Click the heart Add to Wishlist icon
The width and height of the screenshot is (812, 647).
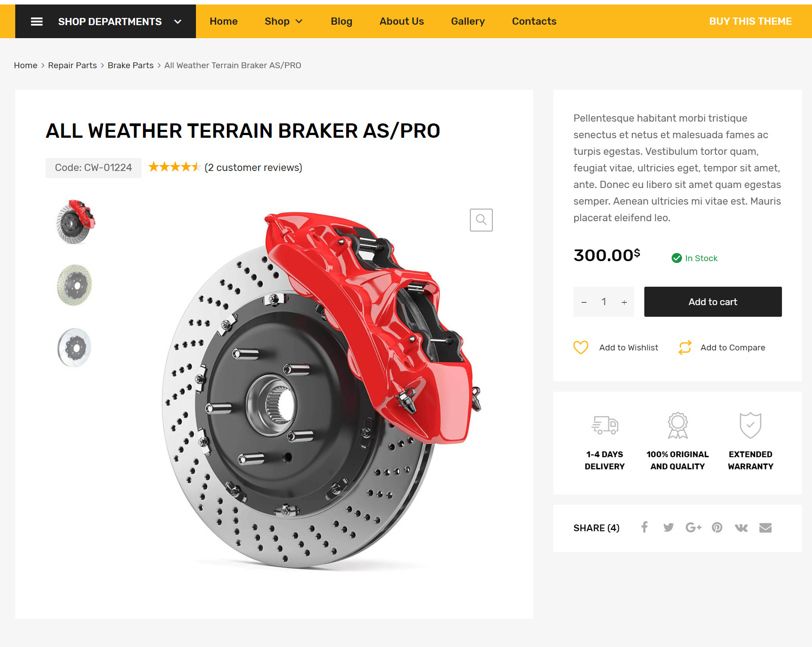pyautogui.click(x=581, y=347)
